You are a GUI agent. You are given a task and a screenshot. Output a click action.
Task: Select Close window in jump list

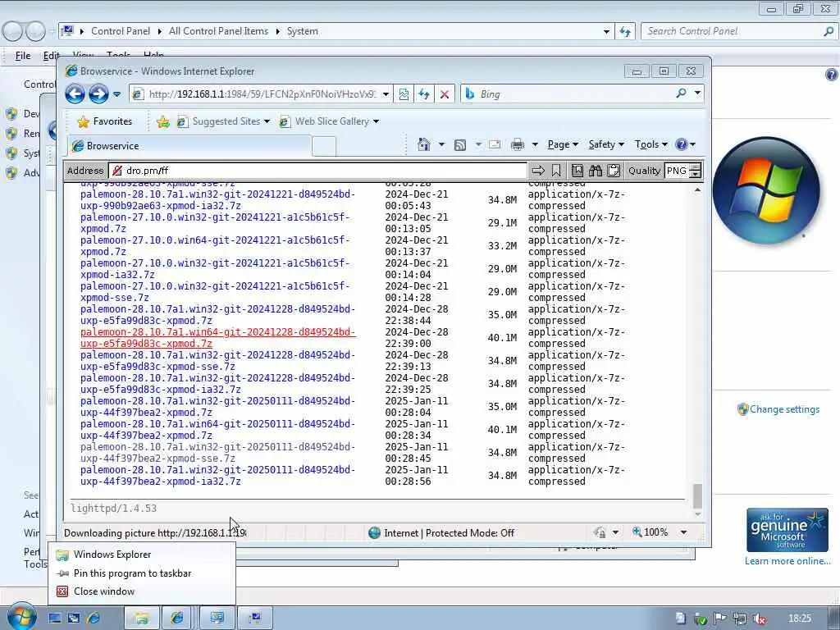[142, 591]
